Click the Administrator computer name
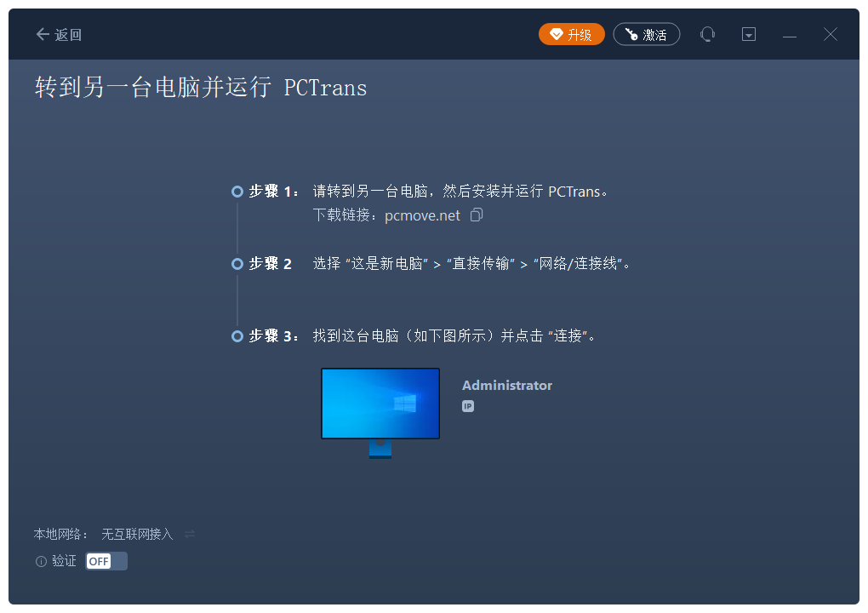 (x=507, y=386)
